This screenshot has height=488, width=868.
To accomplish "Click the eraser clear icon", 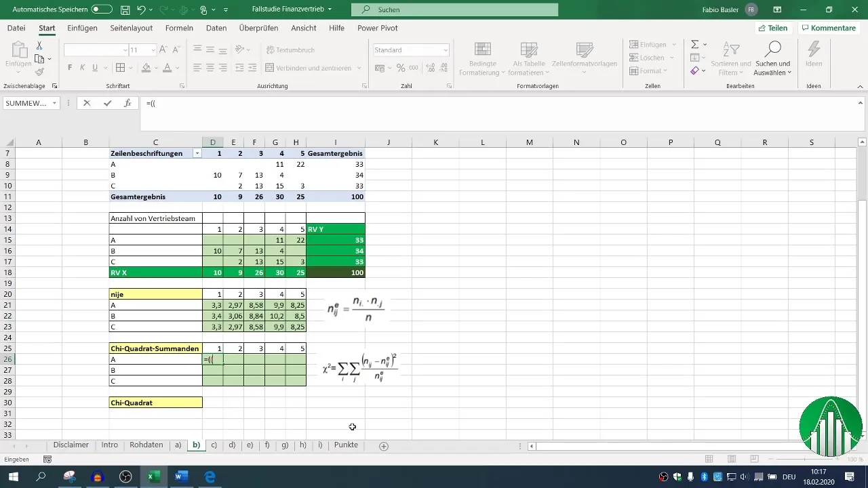I will pos(695,71).
